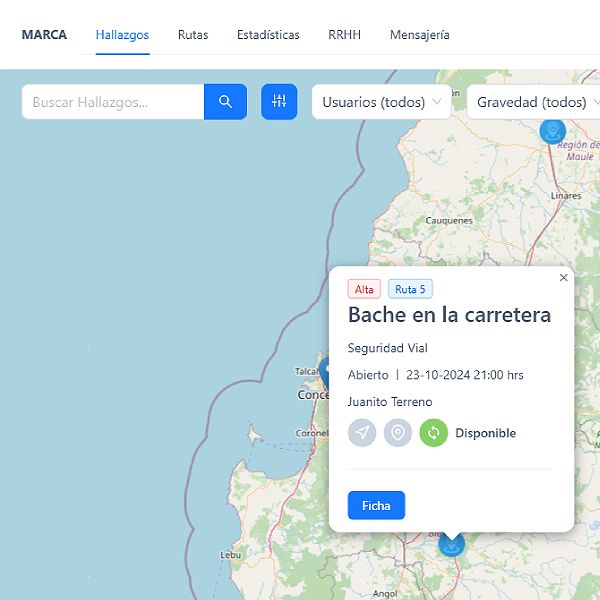Expand the Usuarios (todos) dropdown
The height and width of the screenshot is (600, 600).
pos(382,102)
